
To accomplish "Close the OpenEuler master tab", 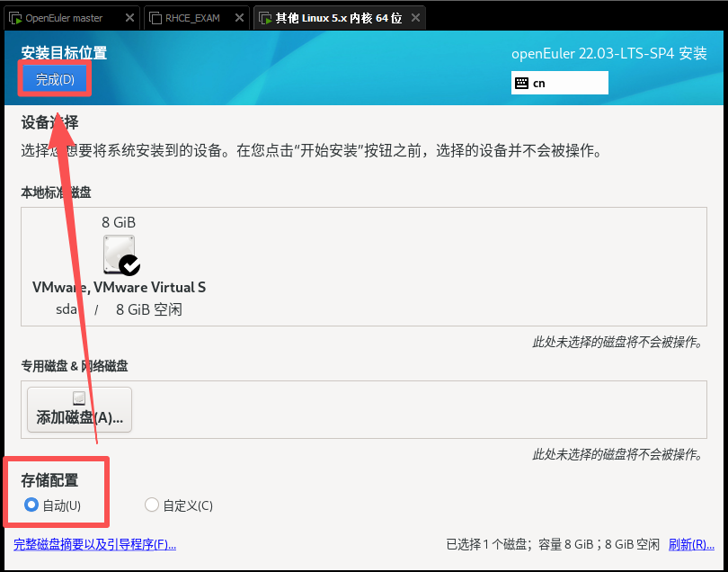I will click(130, 18).
